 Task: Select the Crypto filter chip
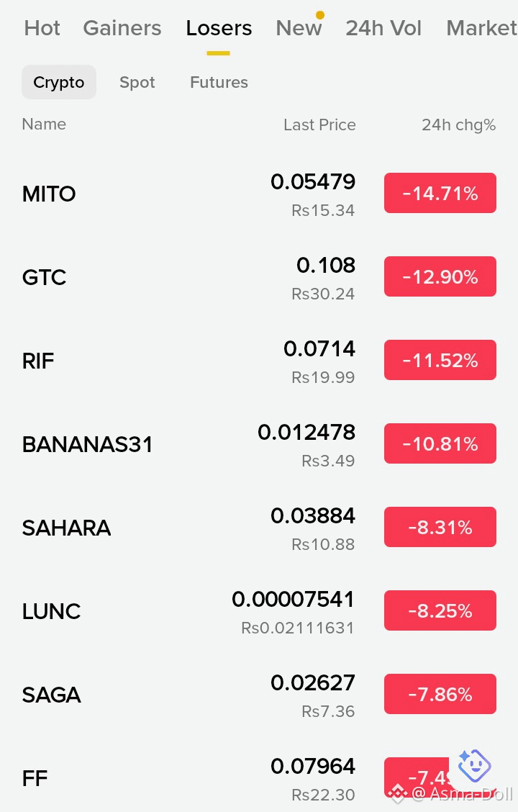pyautogui.click(x=58, y=82)
